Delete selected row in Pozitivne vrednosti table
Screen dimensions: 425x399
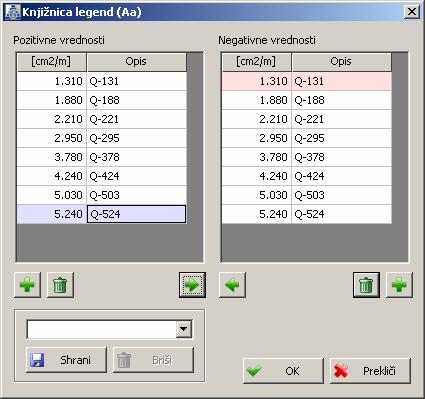[60, 285]
